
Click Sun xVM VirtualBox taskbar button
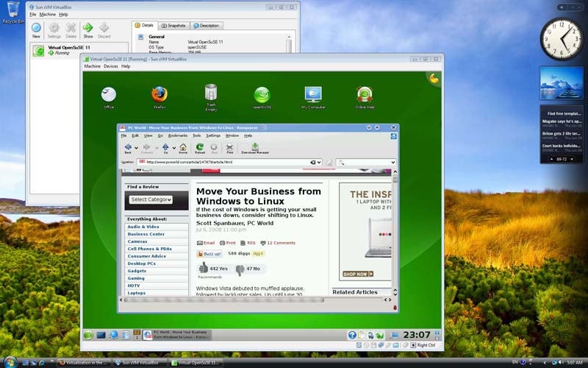[x=139, y=363]
